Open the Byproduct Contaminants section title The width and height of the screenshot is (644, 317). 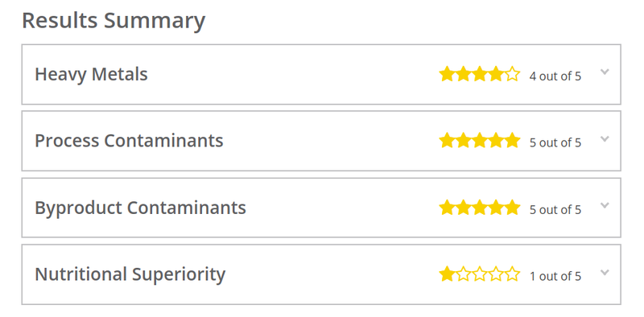[x=140, y=208]
